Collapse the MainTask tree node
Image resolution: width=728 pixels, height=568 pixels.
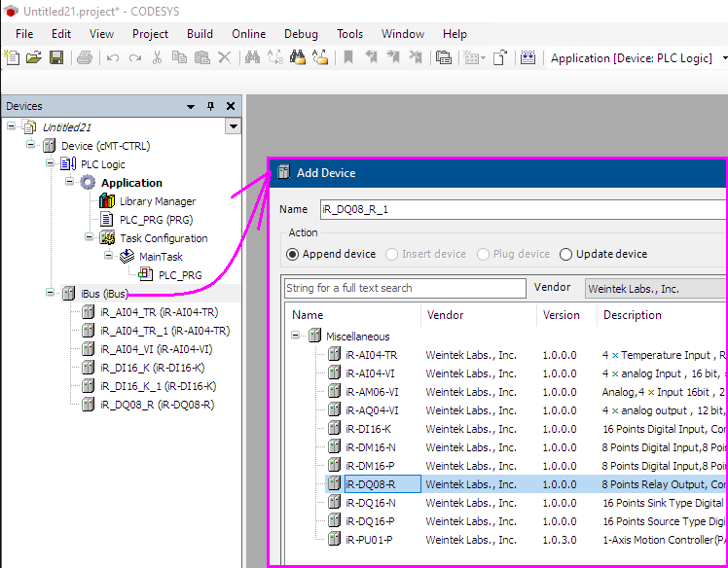[109, 255]
